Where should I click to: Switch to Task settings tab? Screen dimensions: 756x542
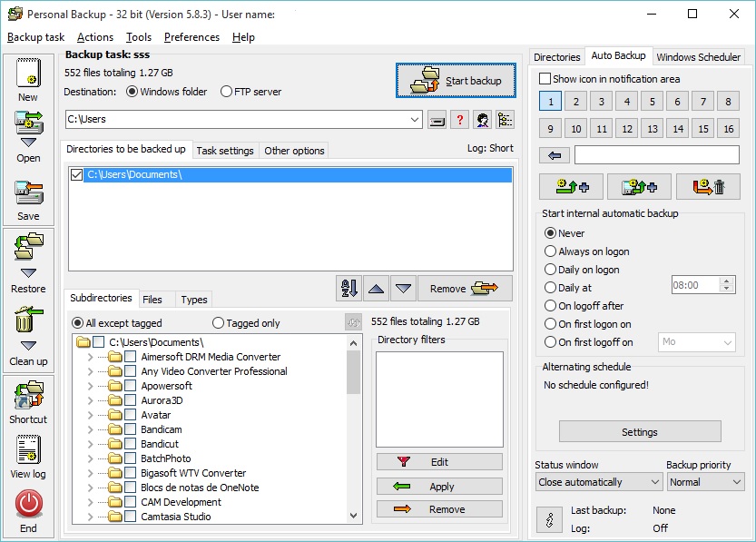[225, 151]
